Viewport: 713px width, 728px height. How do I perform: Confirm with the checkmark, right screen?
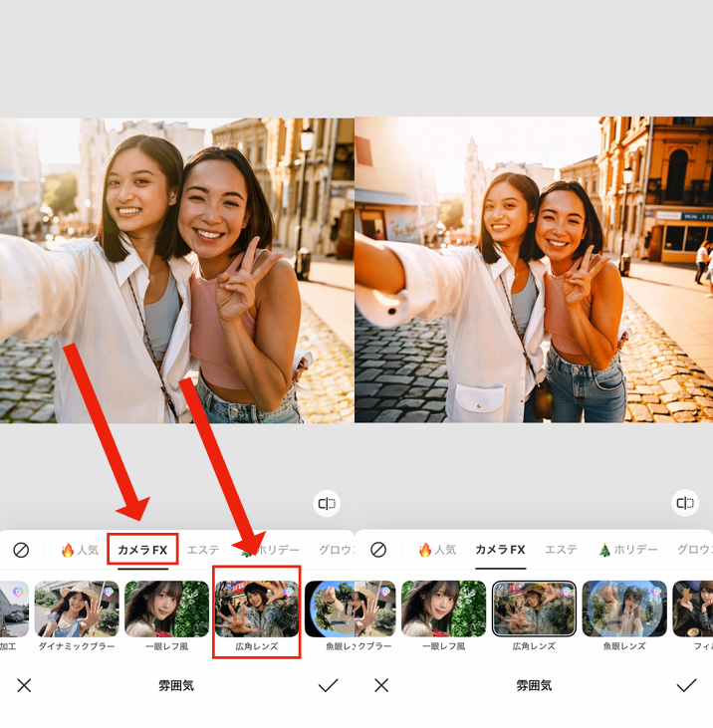point(686,685)
